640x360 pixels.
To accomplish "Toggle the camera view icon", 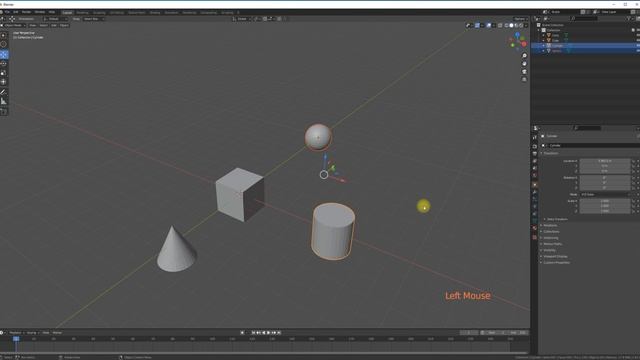I will tap(524, 71).
